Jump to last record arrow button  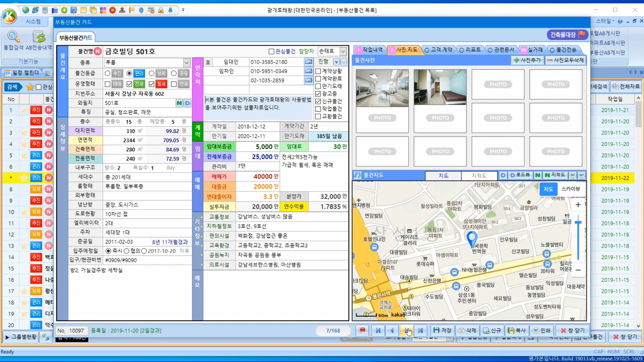coord(420,330)
